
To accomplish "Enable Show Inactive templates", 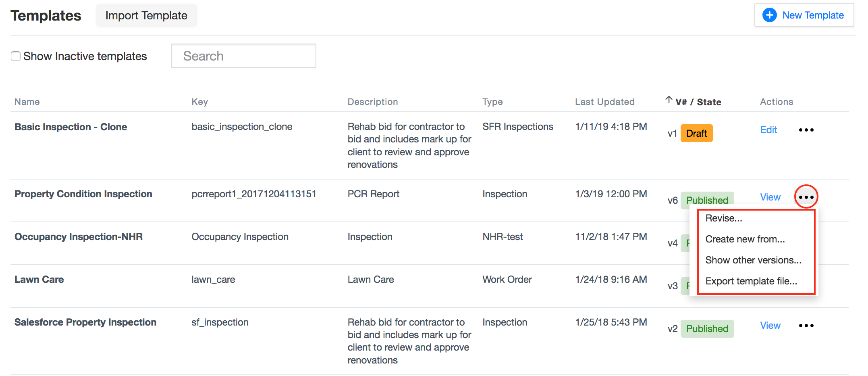I will (15, 56).
